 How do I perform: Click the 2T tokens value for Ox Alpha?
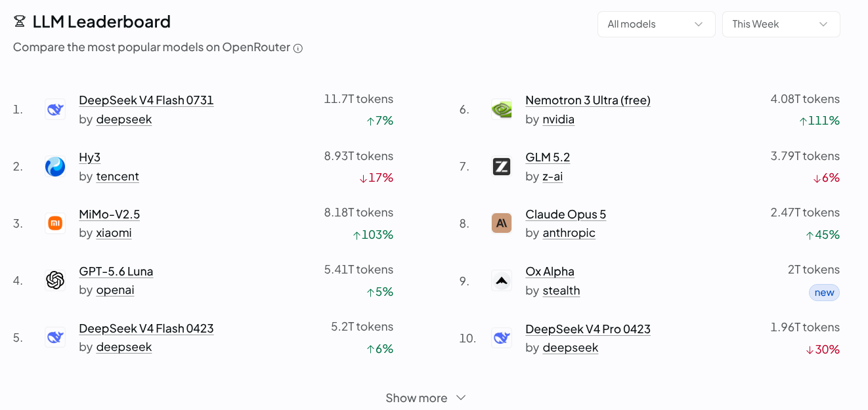(x=814, y=270)
